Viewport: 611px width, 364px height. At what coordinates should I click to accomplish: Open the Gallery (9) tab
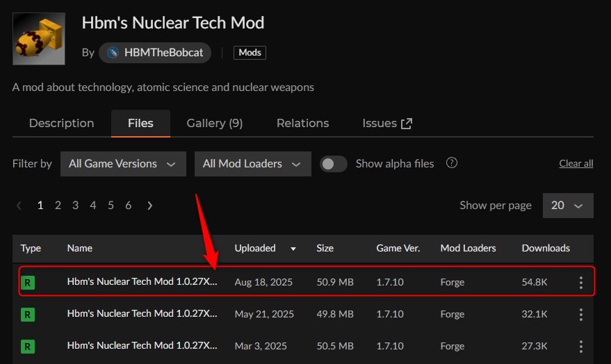coord(215,124)
